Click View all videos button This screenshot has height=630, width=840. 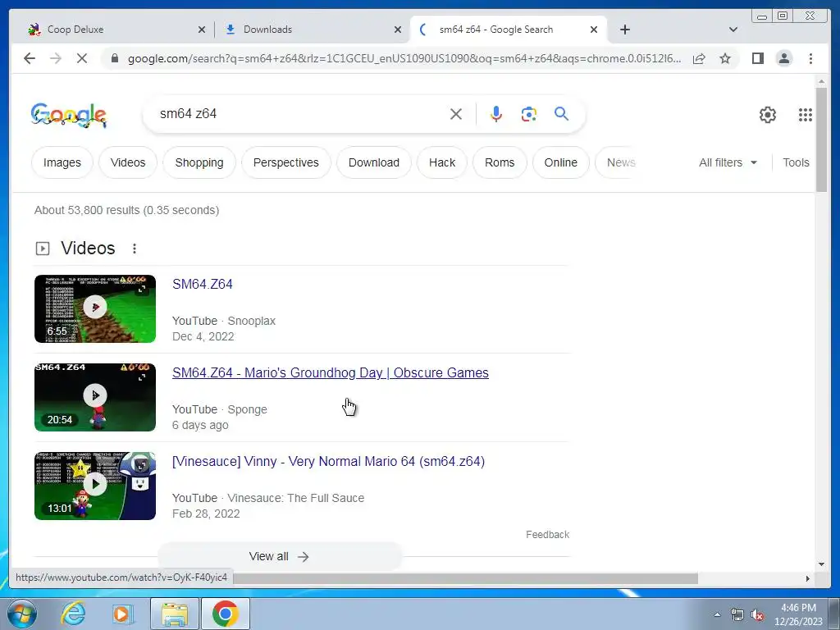point(279,557)
